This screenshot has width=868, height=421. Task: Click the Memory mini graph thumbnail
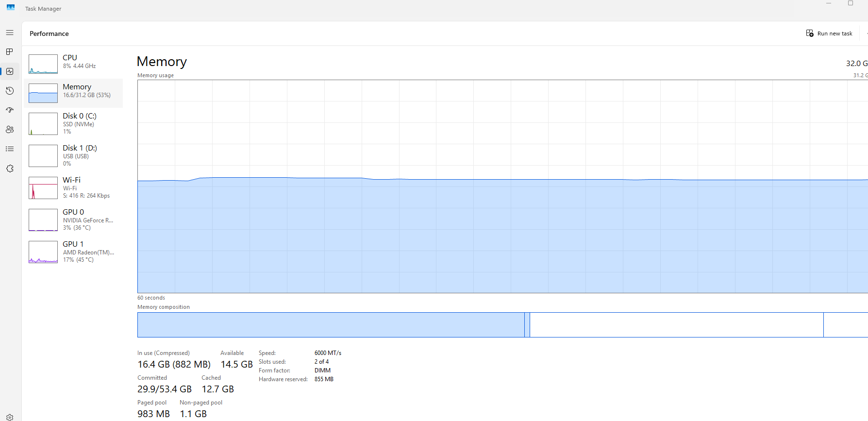point(43,93)
